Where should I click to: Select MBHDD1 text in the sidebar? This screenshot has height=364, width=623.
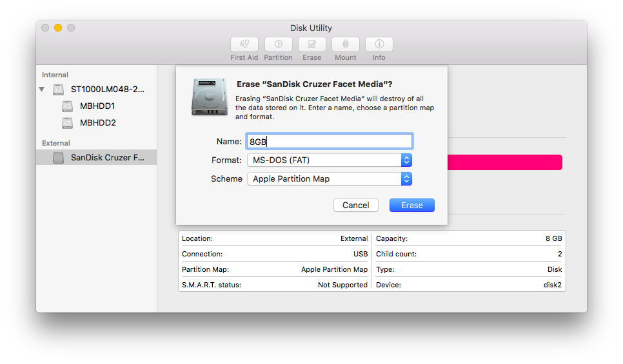tap(97, 106)
